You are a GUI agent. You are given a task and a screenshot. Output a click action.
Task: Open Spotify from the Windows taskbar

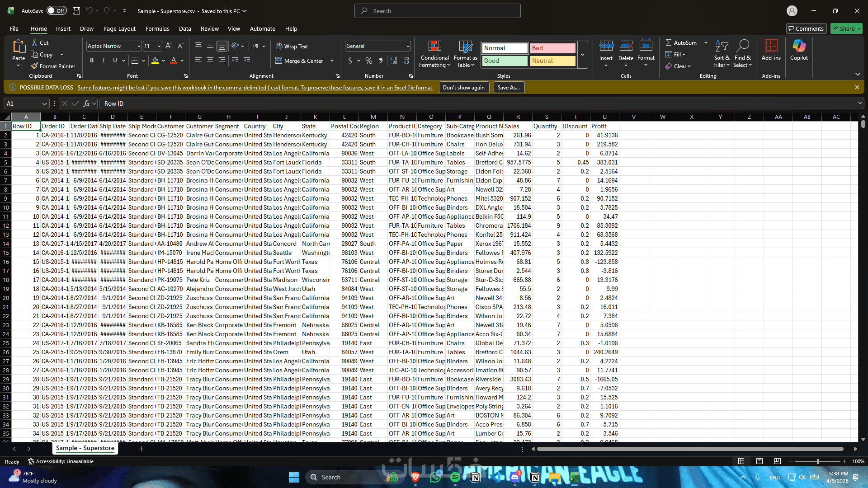(x=455, y=477)
